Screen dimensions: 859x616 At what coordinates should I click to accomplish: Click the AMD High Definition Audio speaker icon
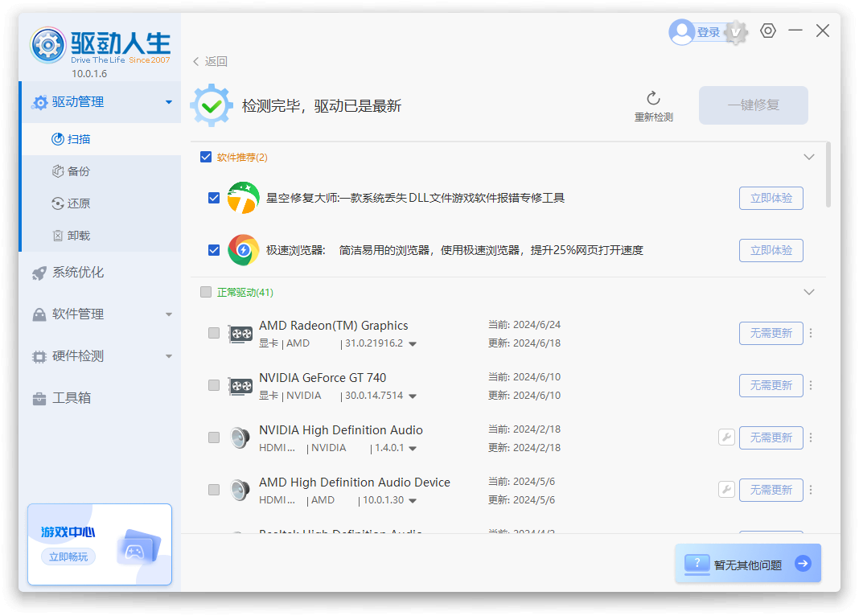[x=240, y=490]
